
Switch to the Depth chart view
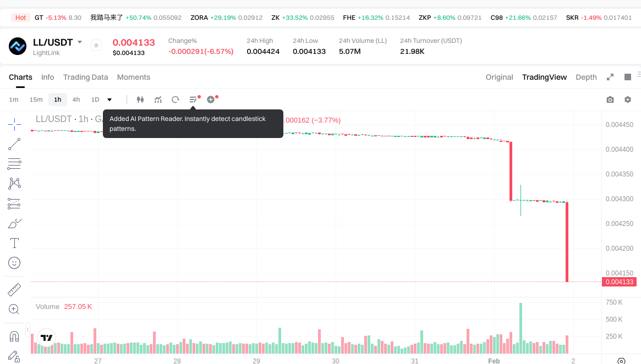coord(586,77)
